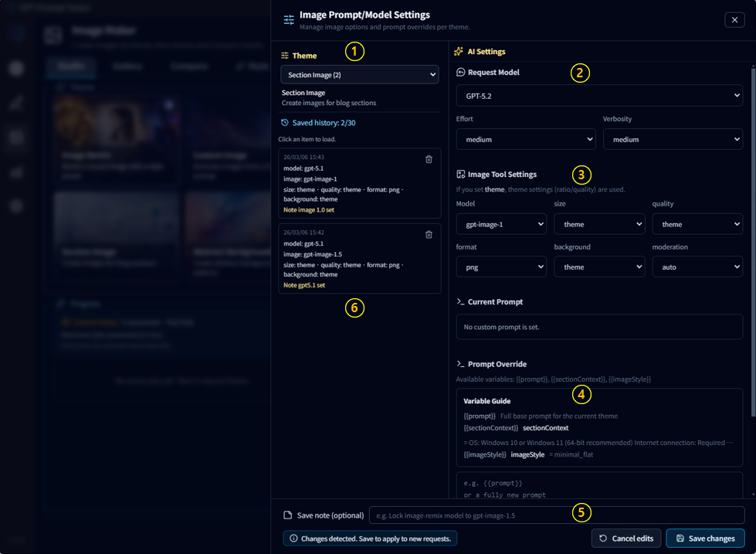
Task: Close the Image Prompt/Model Settings dialog
Action: (x=734, y=20)
